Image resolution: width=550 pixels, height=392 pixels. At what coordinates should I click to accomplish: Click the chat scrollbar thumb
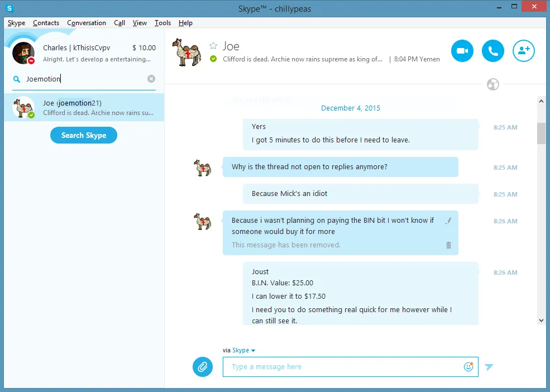coord(541,133)
